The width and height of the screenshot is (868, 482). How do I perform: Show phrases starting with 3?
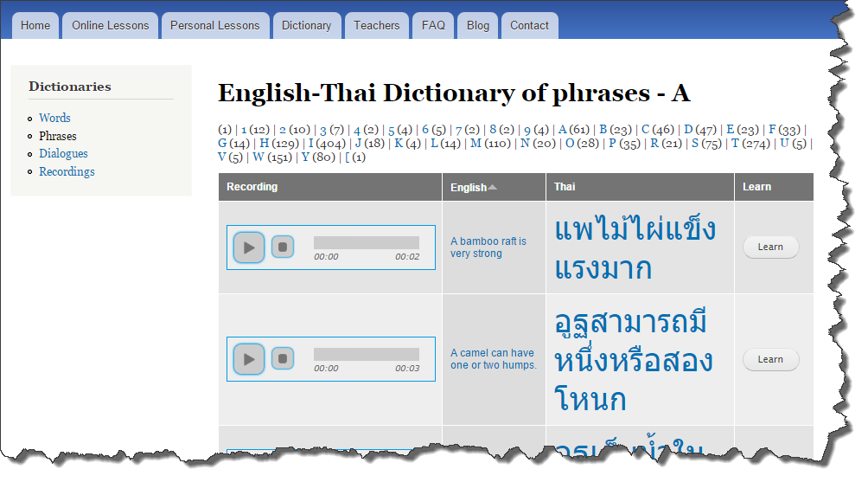coord(323,130)
